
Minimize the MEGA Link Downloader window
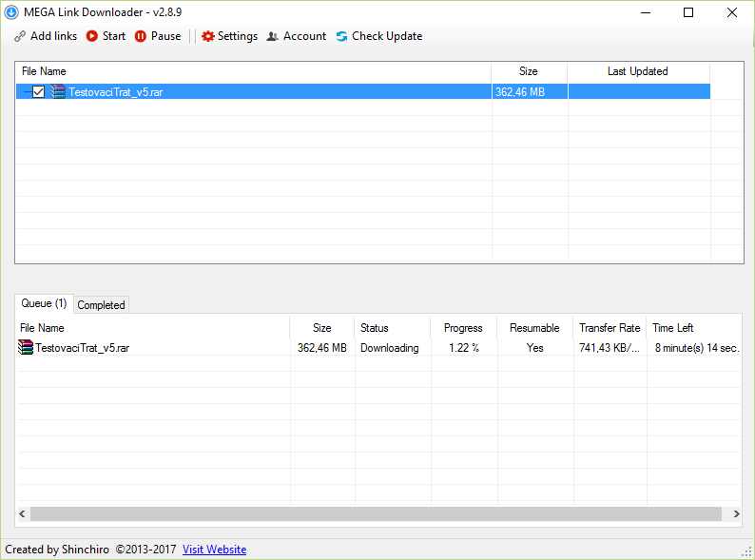pos(646,12)
